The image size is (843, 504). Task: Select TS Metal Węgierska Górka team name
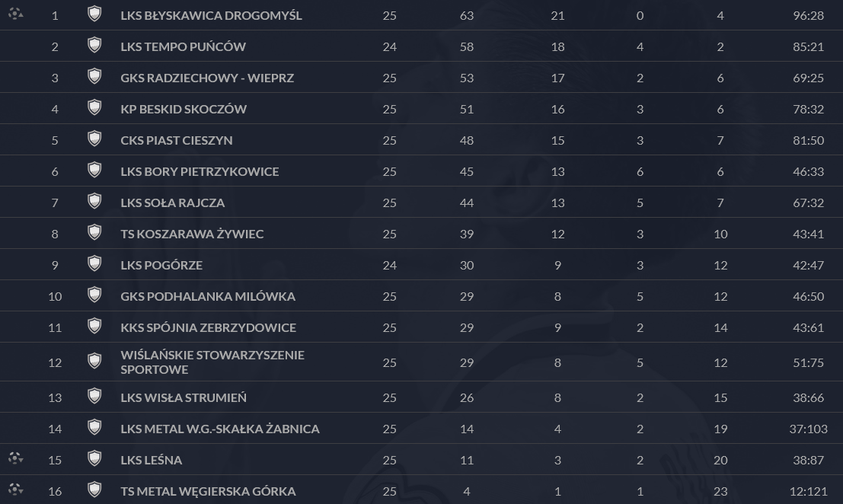click(x=208, y=491)
